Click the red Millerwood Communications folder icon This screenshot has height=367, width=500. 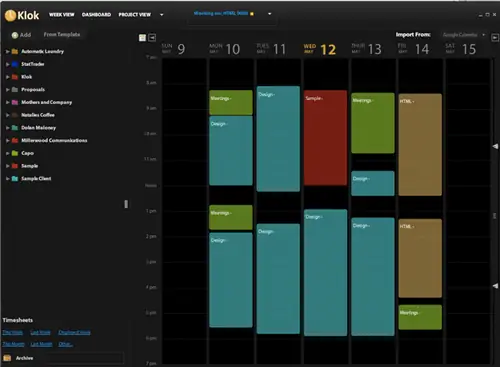click(x=15, y=140)
